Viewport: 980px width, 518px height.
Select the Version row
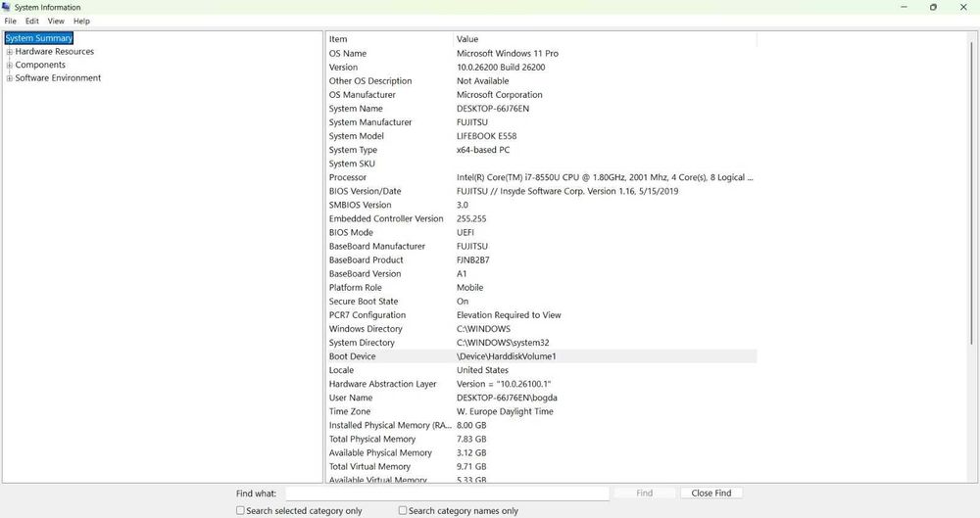click(541, 67)
